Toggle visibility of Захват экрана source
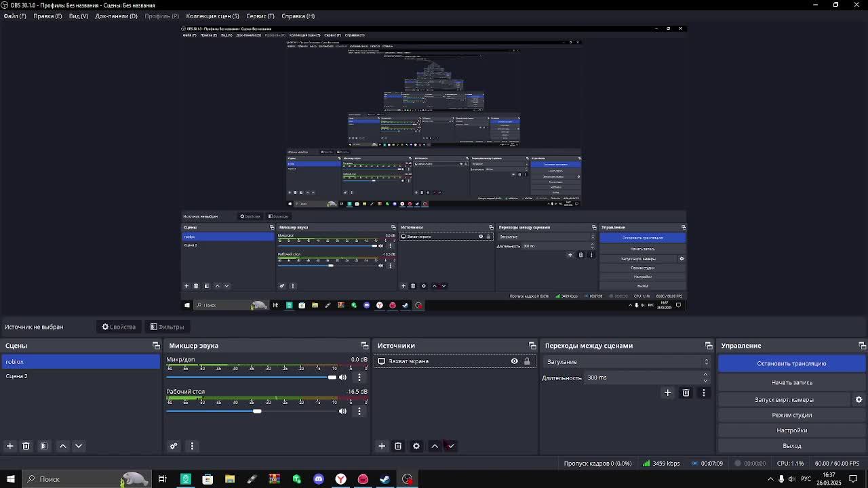Screen dimensions: 868x488 (x=514, y=361)
